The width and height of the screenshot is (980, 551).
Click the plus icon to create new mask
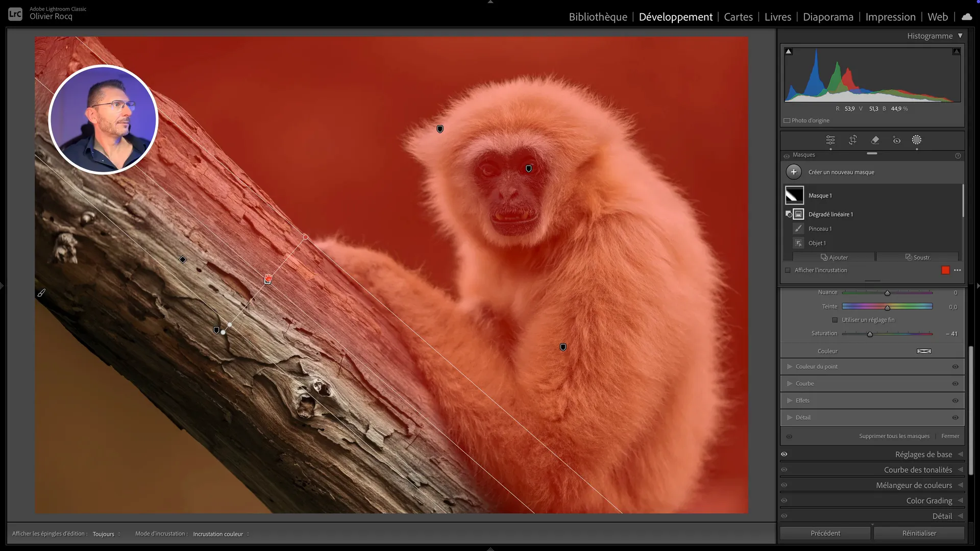click(794, 172)
